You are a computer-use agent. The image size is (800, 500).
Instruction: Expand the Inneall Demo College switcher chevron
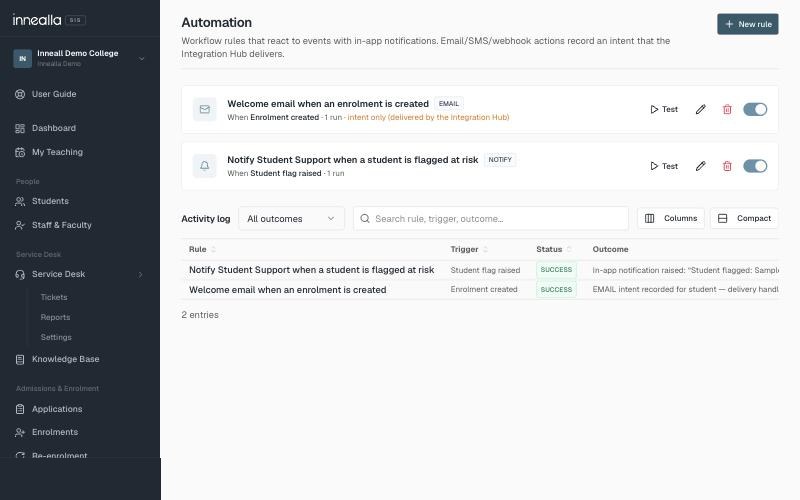(x=142, y=59)
